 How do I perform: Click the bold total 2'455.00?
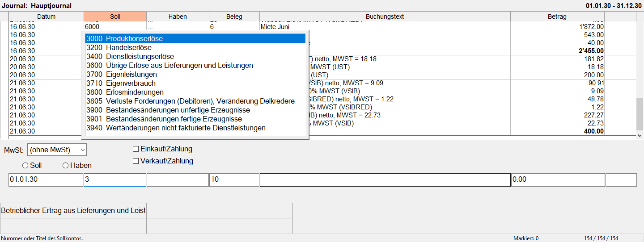591,51
